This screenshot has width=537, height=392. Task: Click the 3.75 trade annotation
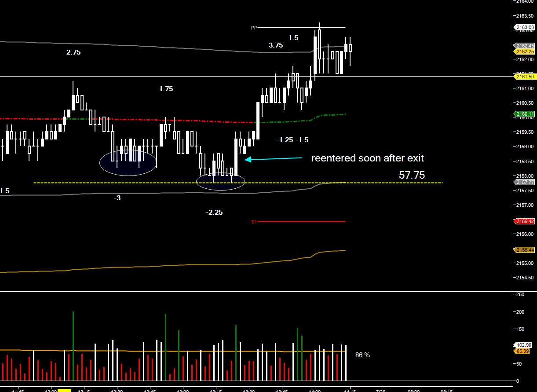(x=276, y=45)
